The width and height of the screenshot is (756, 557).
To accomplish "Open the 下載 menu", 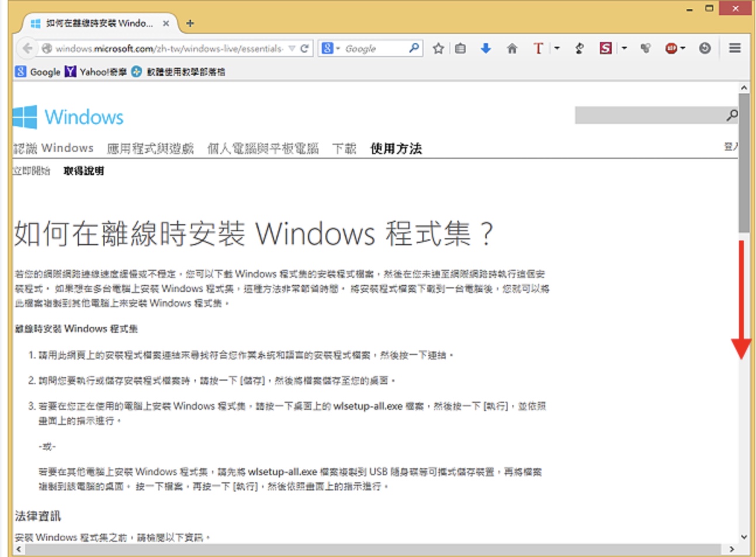I will 344,148.
